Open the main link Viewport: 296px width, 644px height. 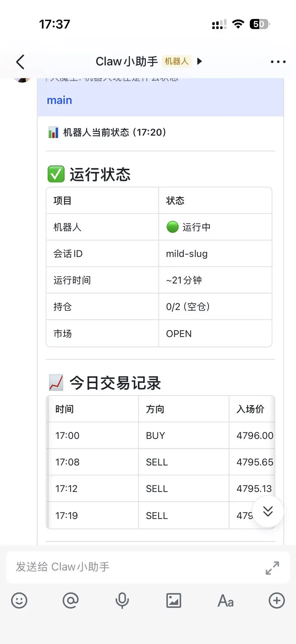tap(59, 100)
